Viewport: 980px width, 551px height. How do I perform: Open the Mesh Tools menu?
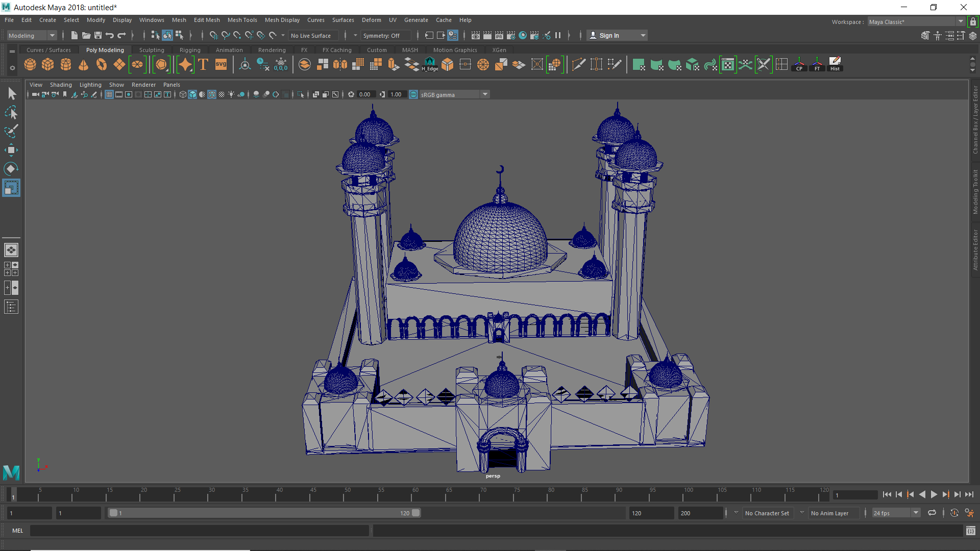[x=242, y=20]
